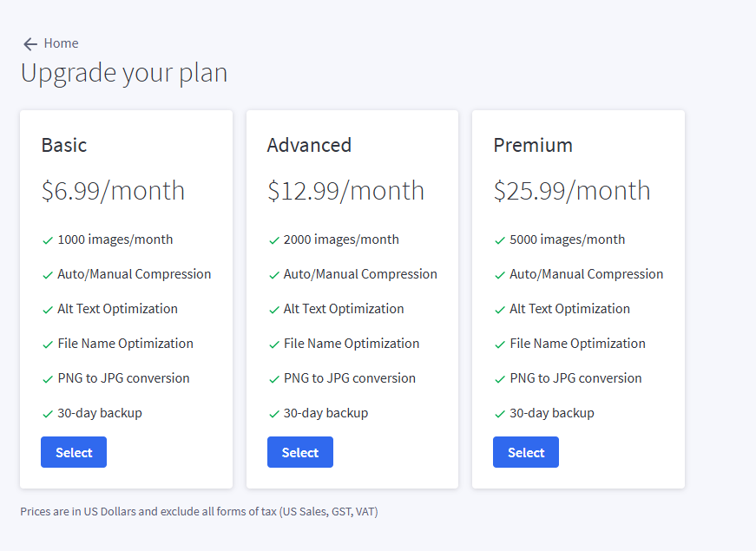This screenshot has width=756, height=551.
Task: Click Advanced plan's PNG to JPG checkmark
Action: (274, 379)
